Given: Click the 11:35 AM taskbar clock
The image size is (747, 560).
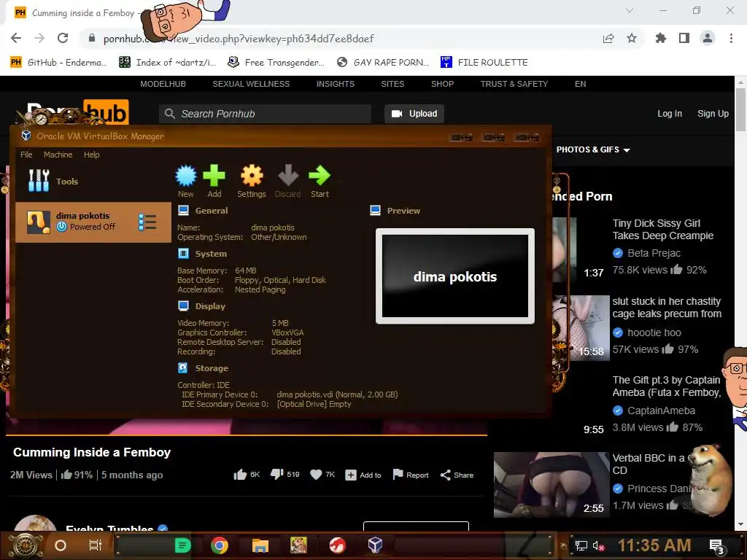Looking at the screenshot, I should (x=654, y=545).
